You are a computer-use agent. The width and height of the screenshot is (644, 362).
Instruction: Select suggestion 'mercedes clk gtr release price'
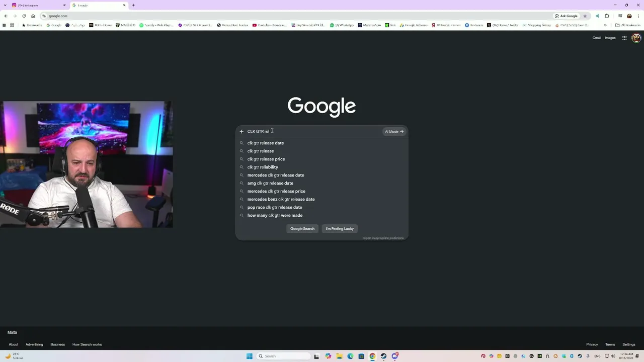(322, 192)
